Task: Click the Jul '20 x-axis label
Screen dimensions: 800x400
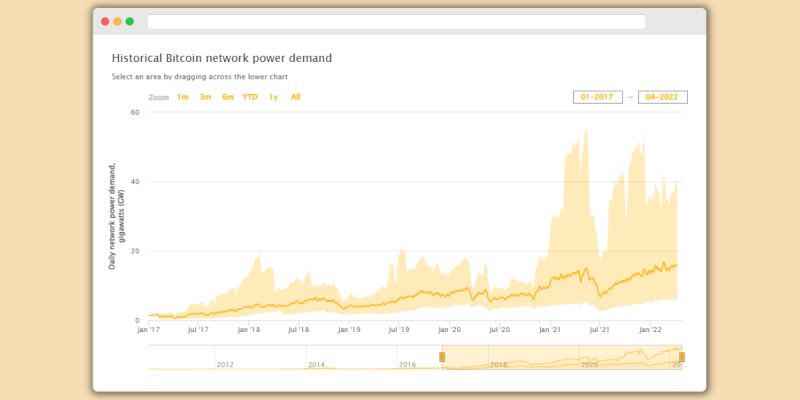Action: click(499, 330)
